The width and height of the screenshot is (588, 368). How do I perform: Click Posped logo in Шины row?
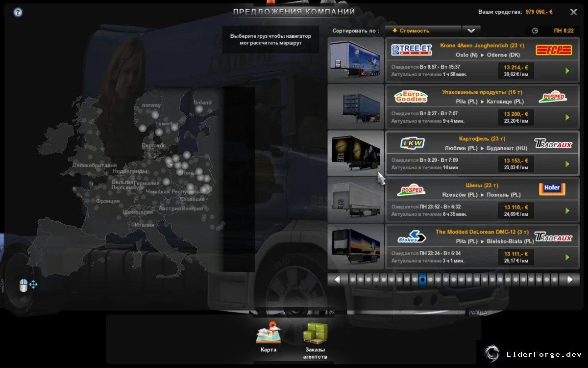tap(411, 190)
